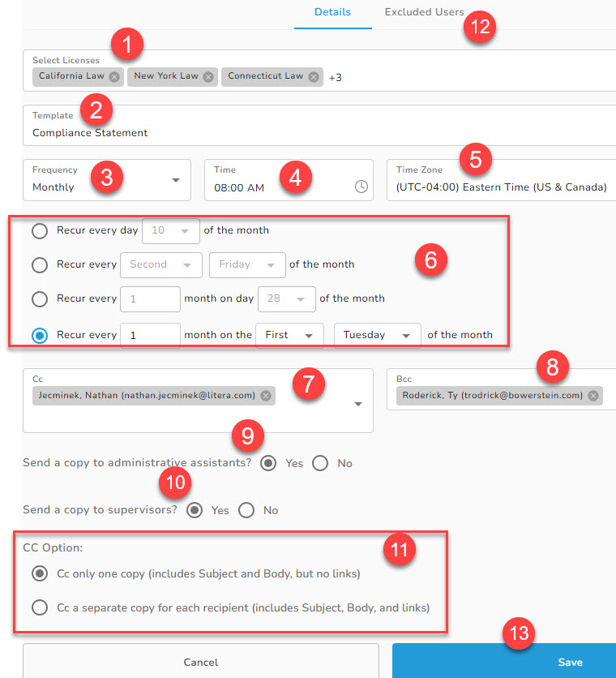Click the Select Licenses field
The image size is (616, 678).
coord(319,71)
